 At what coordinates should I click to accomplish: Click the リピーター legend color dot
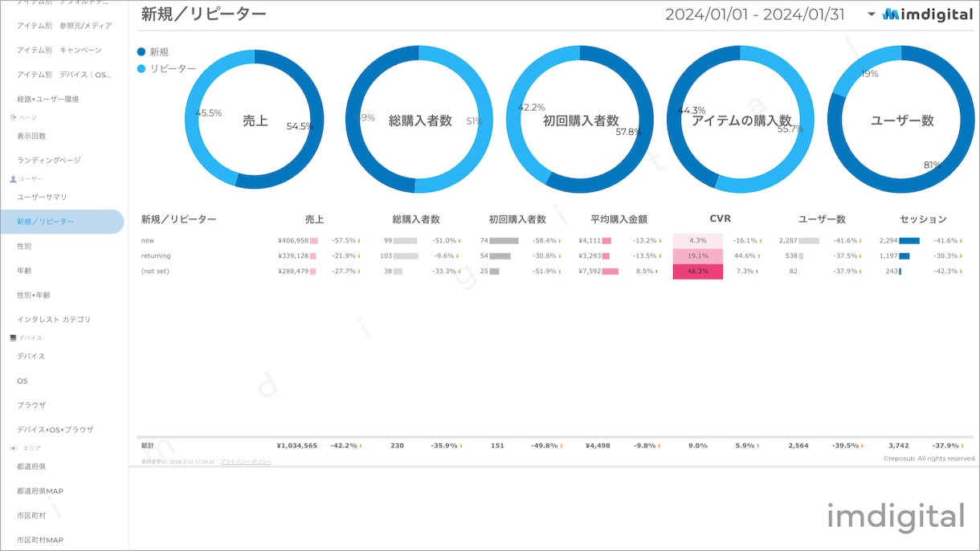click(141, 69)
